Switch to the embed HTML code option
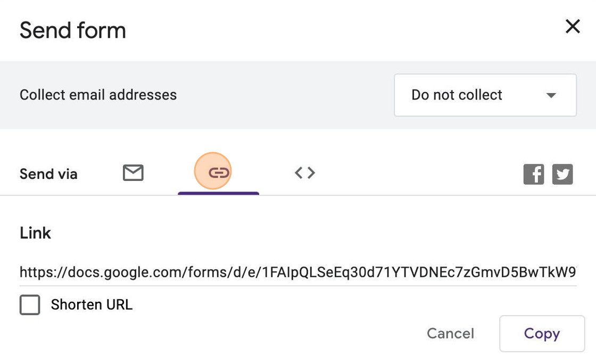Screen dimensions: 596x364 click(305, 172)
